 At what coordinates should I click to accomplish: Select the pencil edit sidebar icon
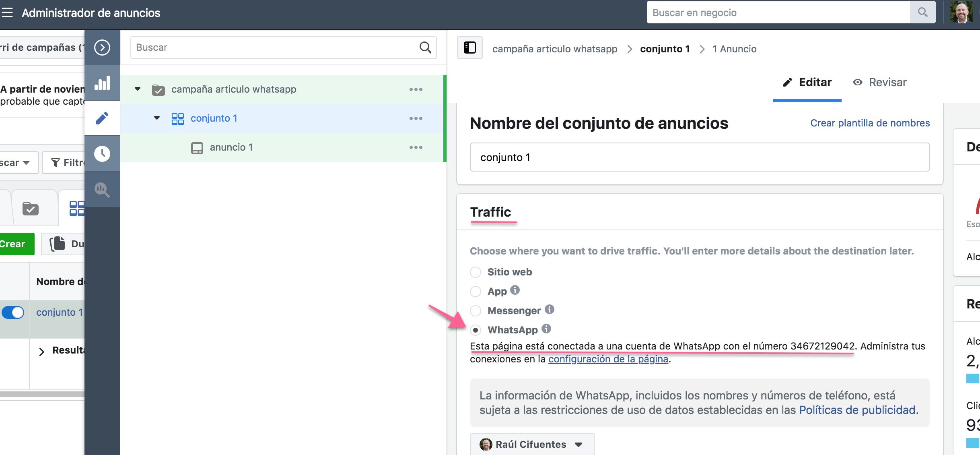click(102, 118)
